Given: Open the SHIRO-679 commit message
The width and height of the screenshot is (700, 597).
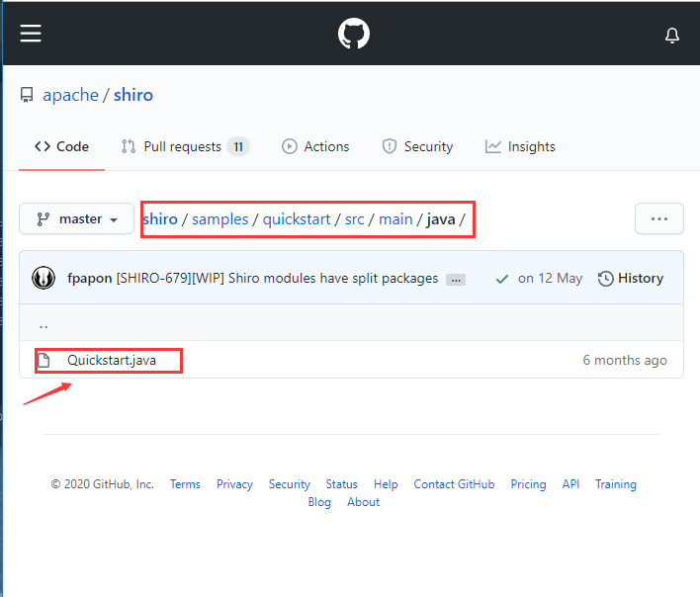Looking at the screenshot, I should (x=277, y=279).
